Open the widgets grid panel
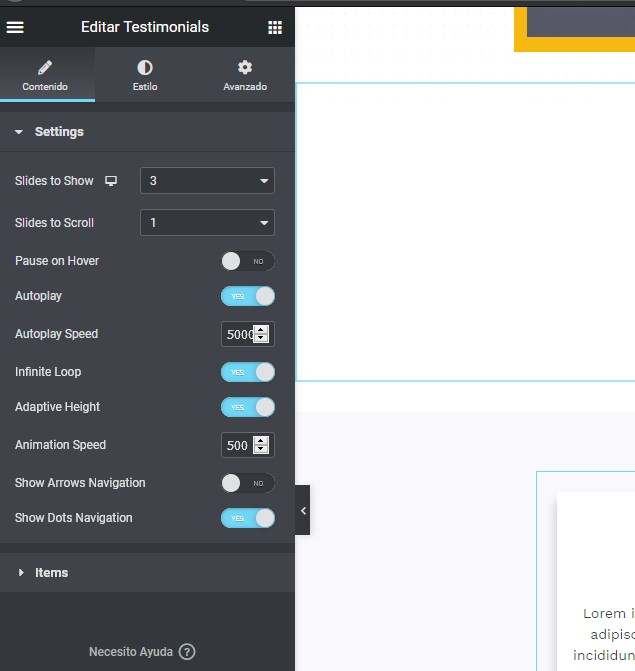Image resolution: width=635 pixels, height=671 pixels. click(x=275, y=27)
